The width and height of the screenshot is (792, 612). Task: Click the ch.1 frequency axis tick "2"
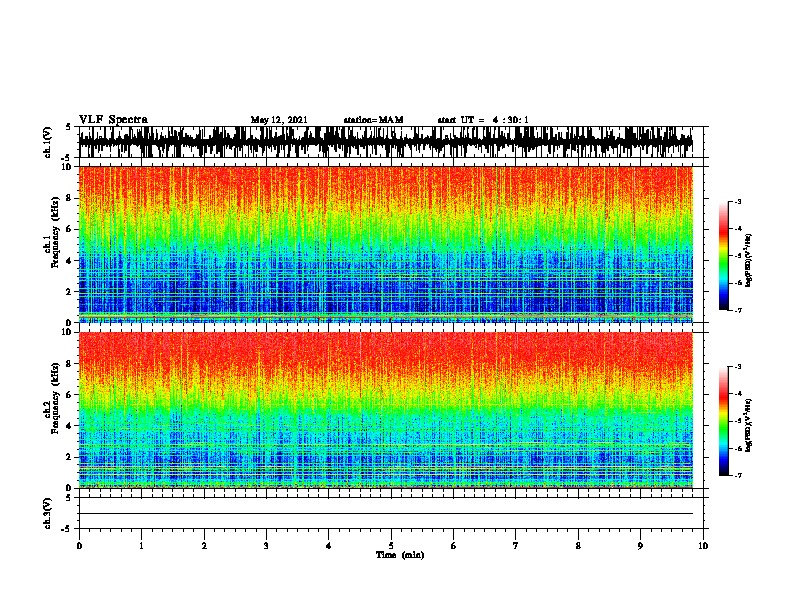(69, 291)
